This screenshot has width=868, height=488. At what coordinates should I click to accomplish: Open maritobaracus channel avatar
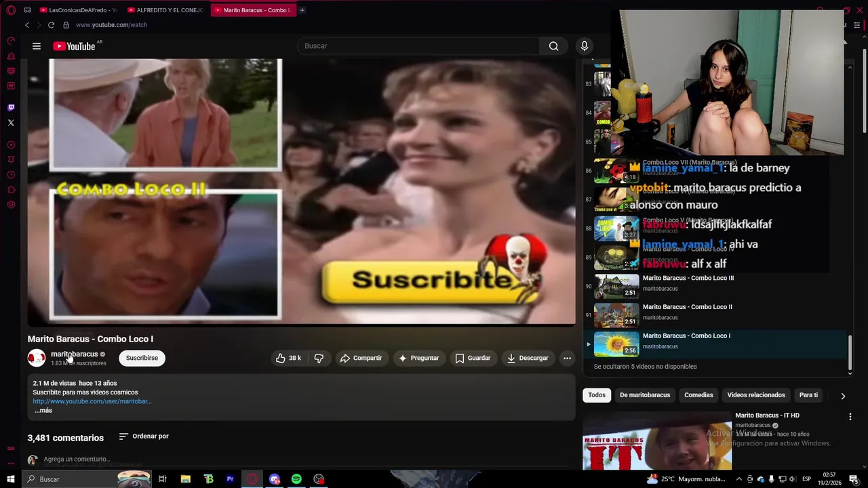click(37, 358)
